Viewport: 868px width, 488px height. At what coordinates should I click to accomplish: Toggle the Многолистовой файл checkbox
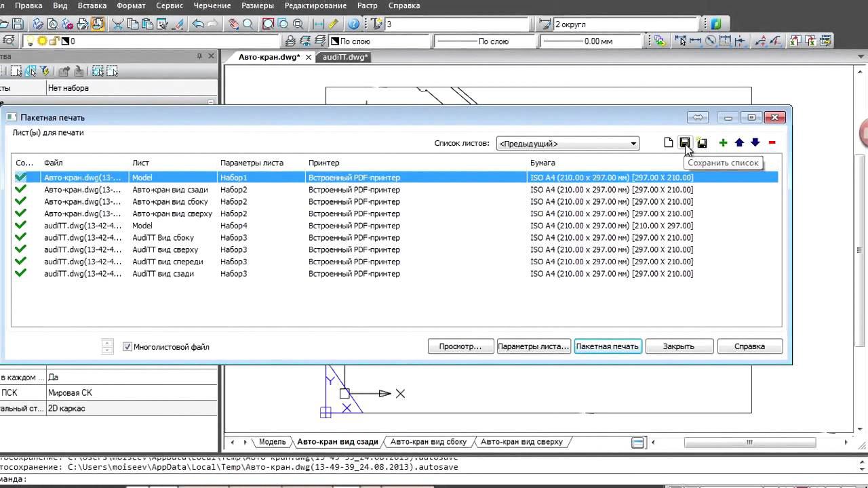[127, 347]
